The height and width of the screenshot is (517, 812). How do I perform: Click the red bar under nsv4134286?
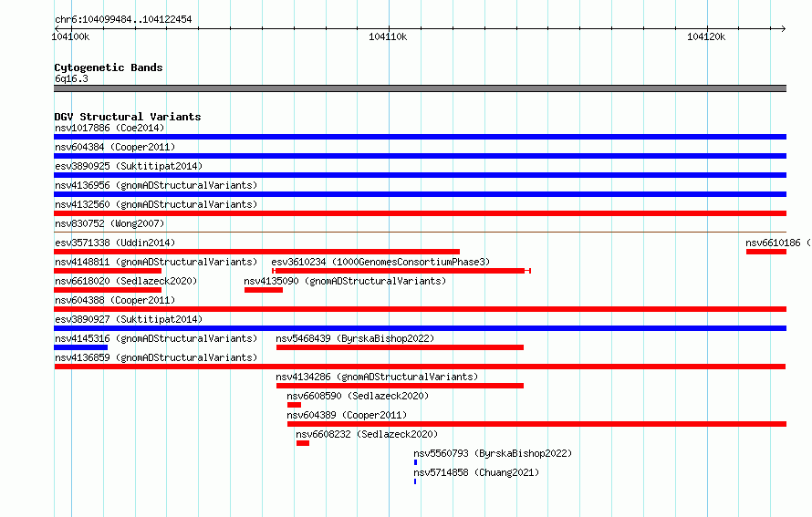pos(400,386)
